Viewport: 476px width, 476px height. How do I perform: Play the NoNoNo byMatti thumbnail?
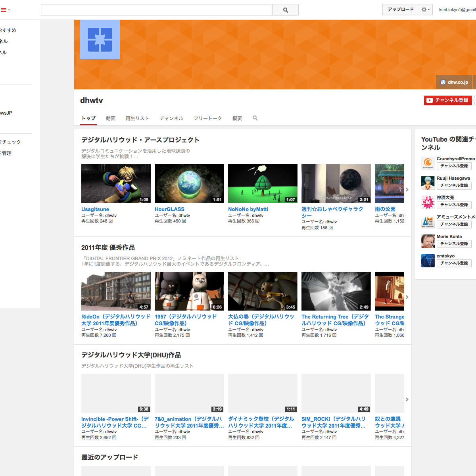coord(263,184)
